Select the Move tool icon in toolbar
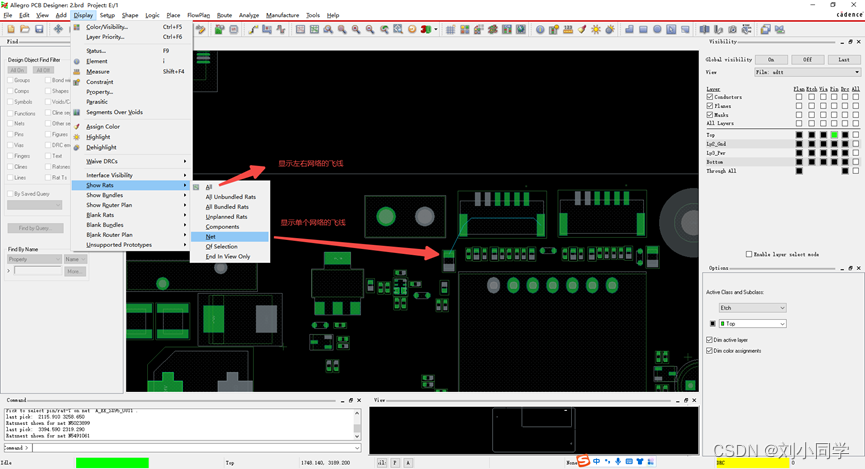The image size is (865, 469). coord(58,29)
